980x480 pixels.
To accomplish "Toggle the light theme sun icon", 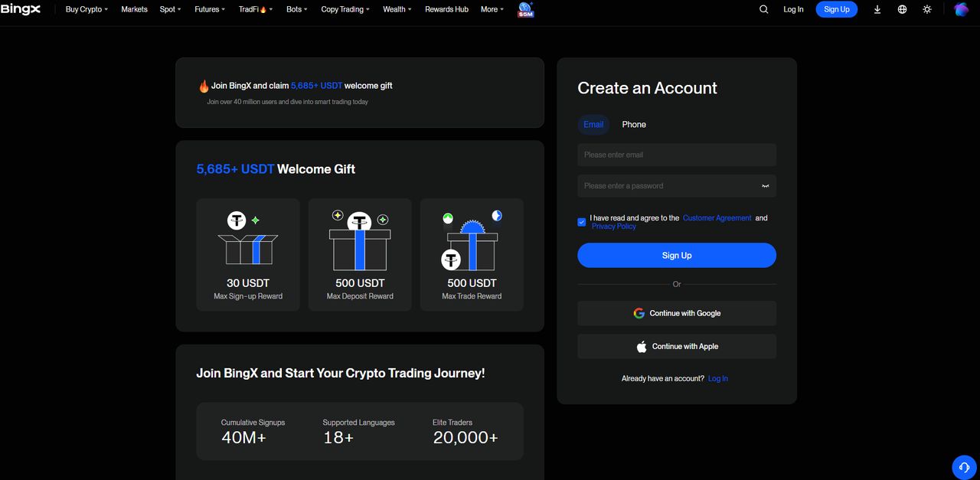I will [927, 9].
